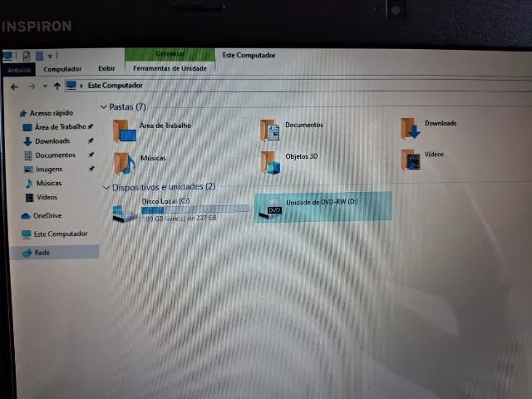Screen dimensions: 532x399
Task: Select OneDrive in navigation pane
Action: click(47, 216)
